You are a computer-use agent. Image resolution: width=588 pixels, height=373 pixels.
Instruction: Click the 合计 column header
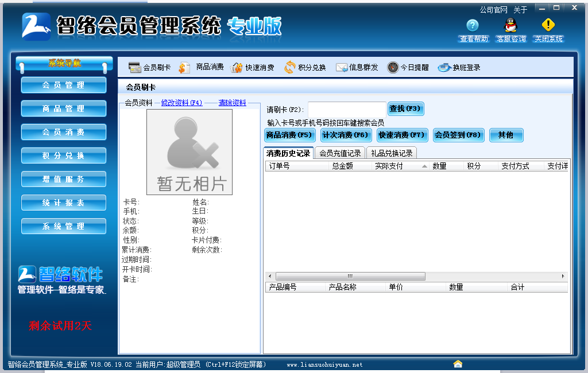[x=537, y=287]
